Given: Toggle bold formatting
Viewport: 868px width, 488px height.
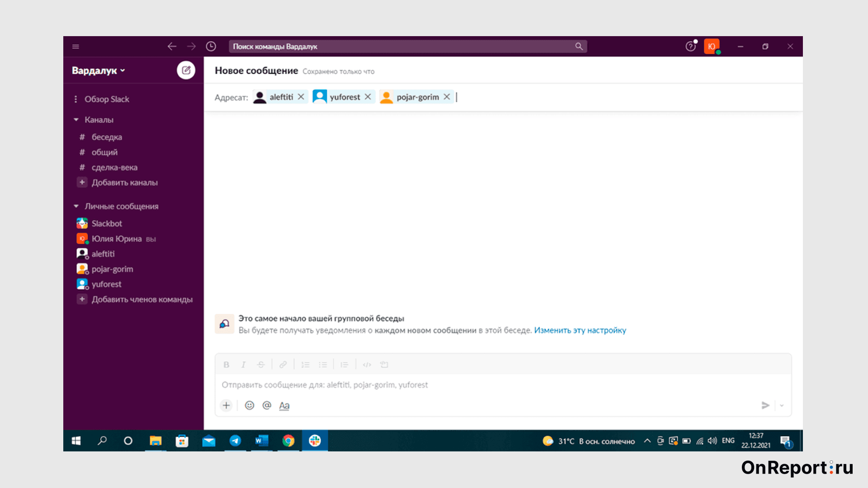Looking at the screenshot, I should (x=226, y=365).
